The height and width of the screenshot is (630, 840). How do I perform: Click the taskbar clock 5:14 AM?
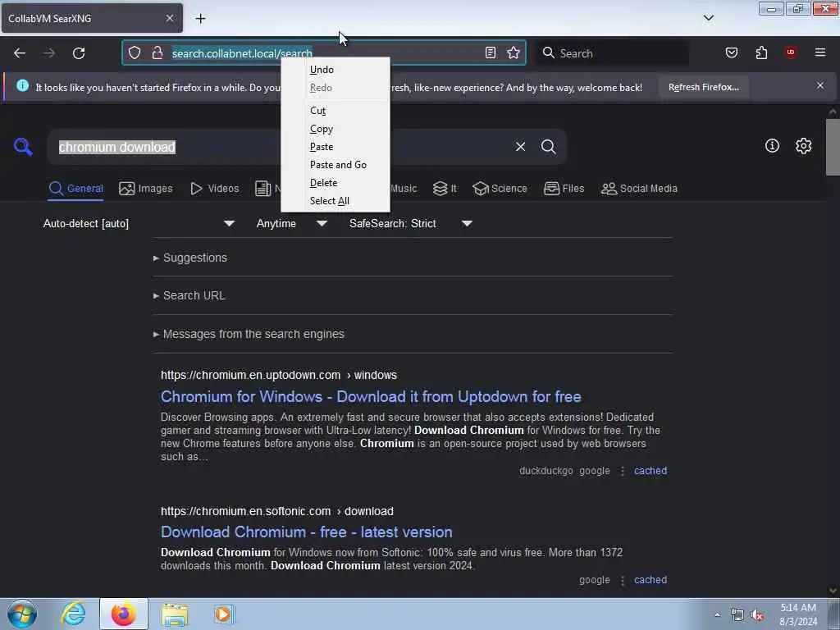pos(798,614)
